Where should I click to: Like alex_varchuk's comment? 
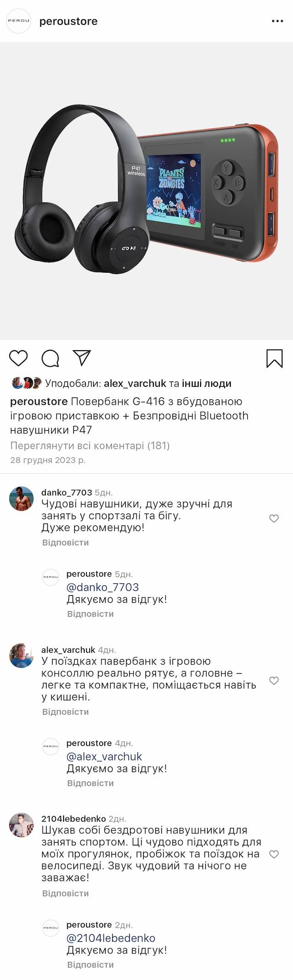point(274,681)
